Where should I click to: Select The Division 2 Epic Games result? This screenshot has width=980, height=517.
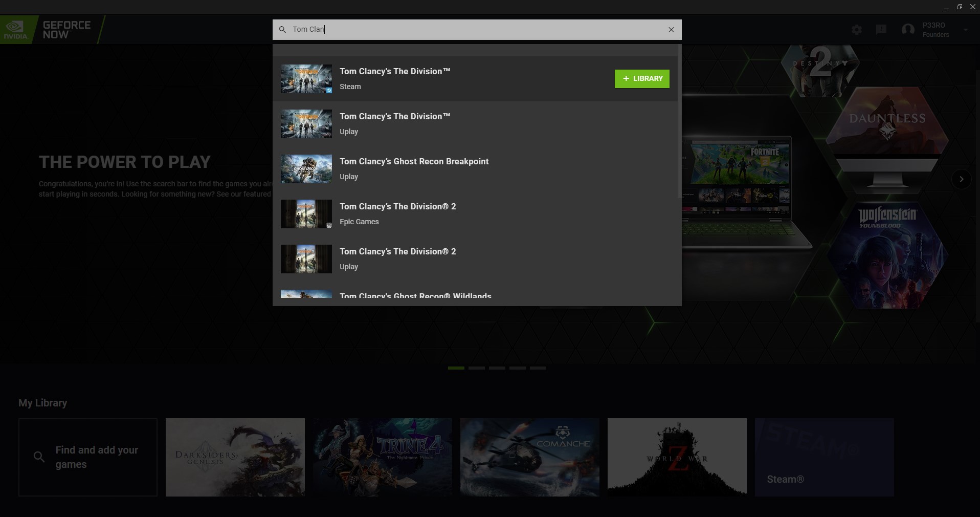[x=475, y=214]
